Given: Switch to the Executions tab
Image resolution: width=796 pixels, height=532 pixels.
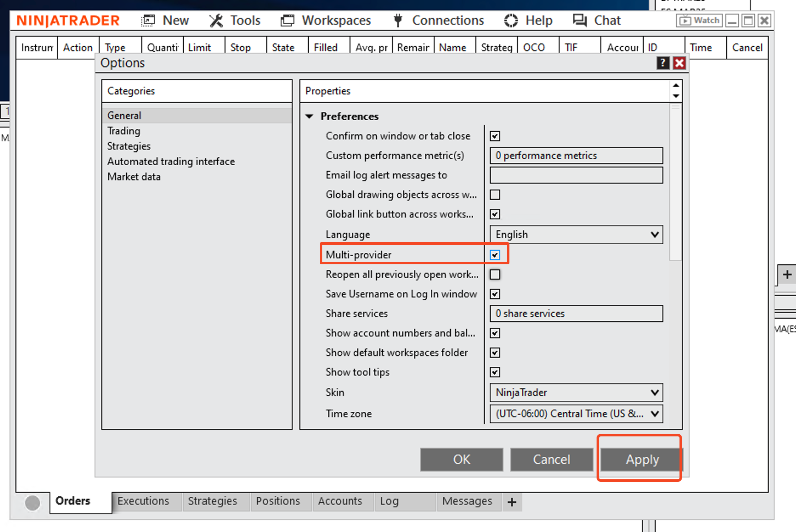Looking at the screenshot, I should [x=143, y=501].
